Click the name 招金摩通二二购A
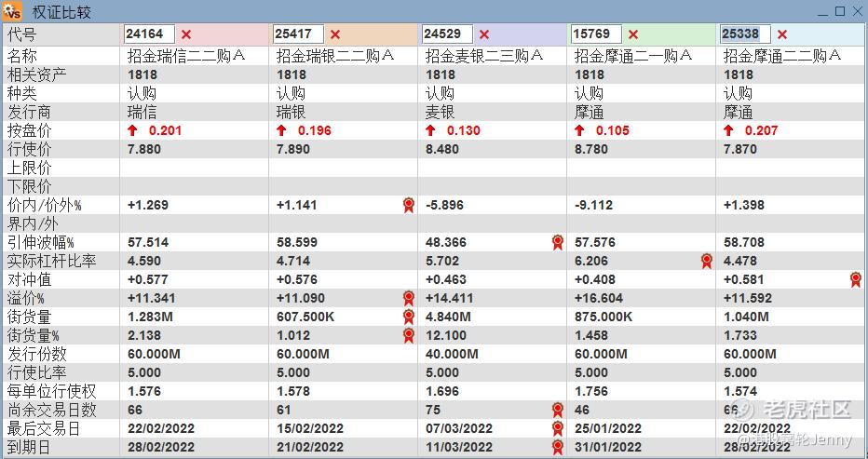This screenshot has height=459, width=868. 782,56
